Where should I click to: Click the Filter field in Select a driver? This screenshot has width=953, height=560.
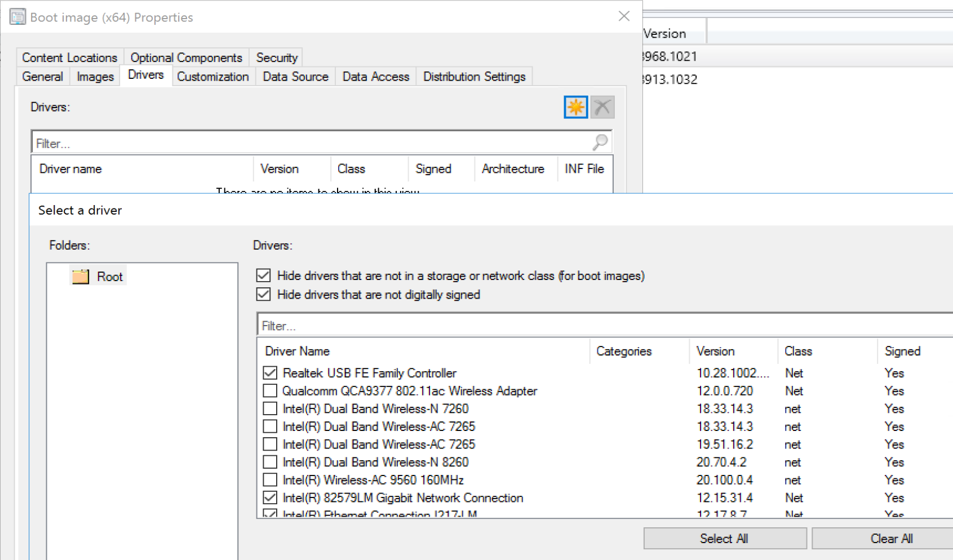[603, 326]
